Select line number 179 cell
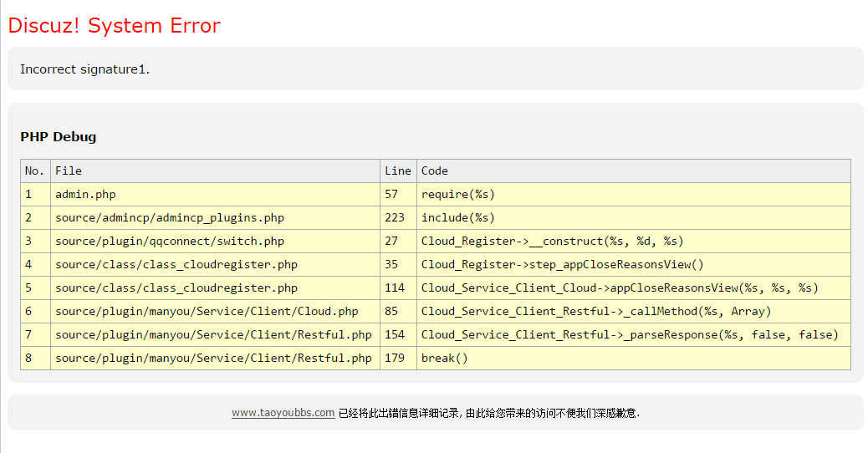 coord(398,358)
